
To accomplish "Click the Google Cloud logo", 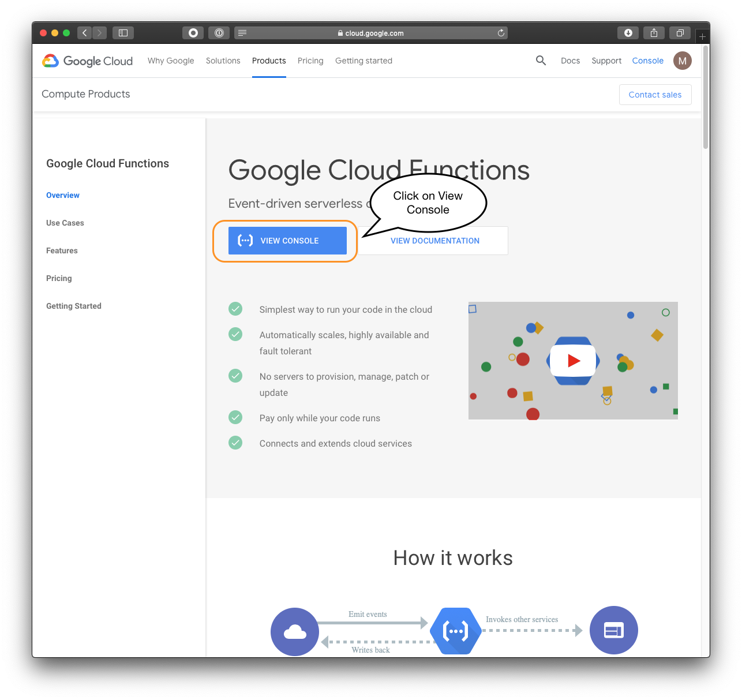I will click(87, 61).
